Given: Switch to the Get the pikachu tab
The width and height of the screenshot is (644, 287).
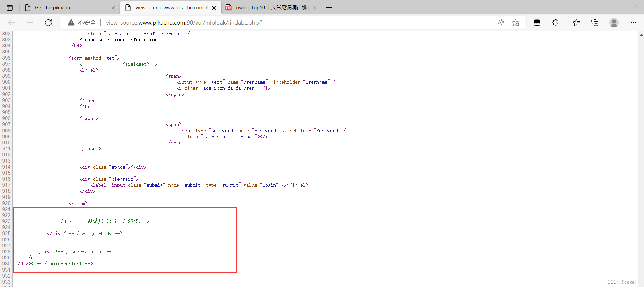Looking at the screenshot, I should pos(70,8).
